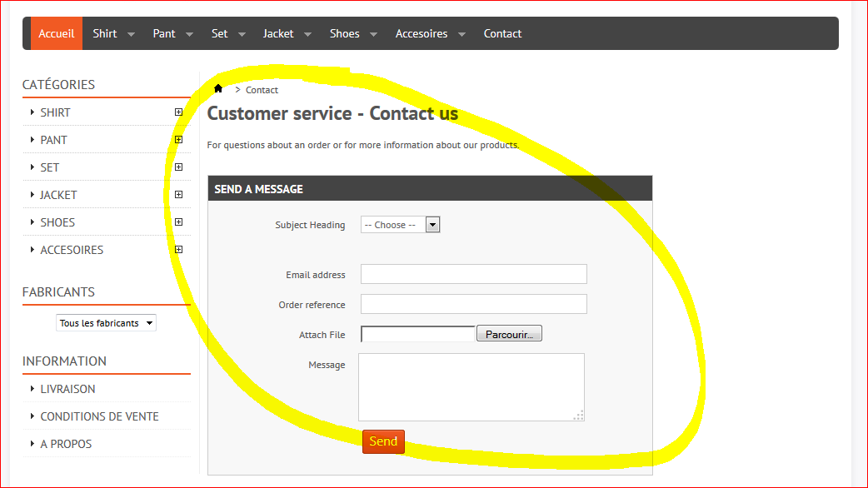
Task: Open the Set menu item
Action: click(x=219, y=33)
